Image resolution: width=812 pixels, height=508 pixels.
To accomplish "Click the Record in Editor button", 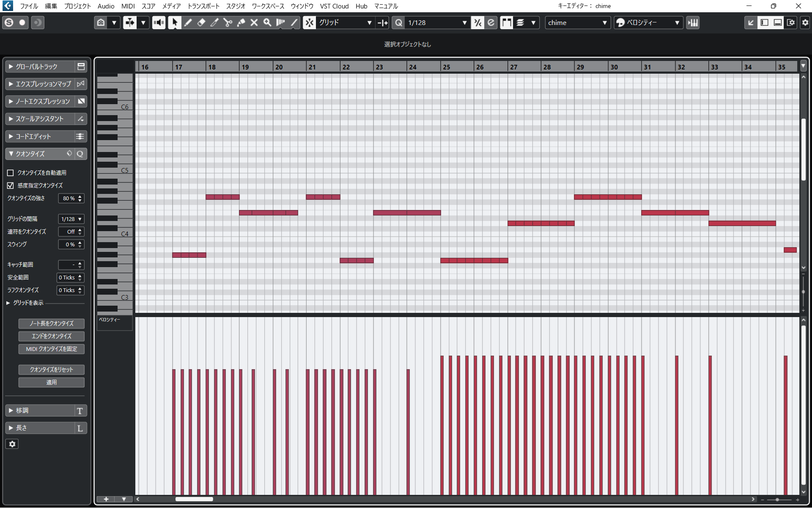I will 22,22.
